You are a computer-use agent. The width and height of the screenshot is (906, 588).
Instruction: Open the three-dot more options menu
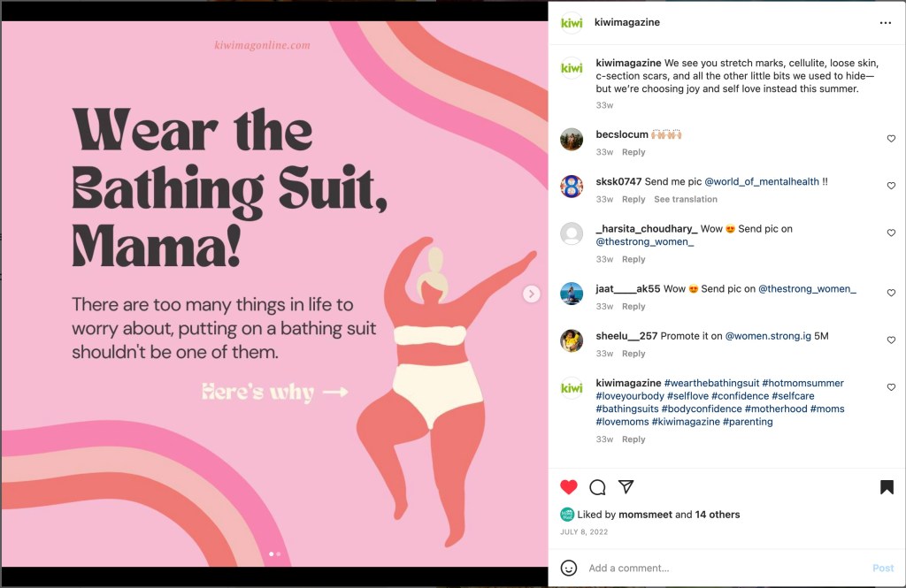click(x=886, y=23)
